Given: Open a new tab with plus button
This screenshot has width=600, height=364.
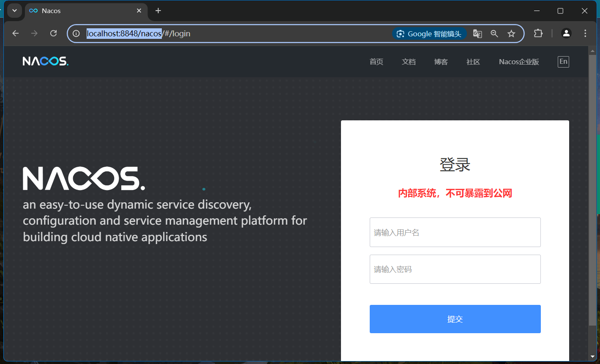Looking at the screenshot, I should [158, 11].
